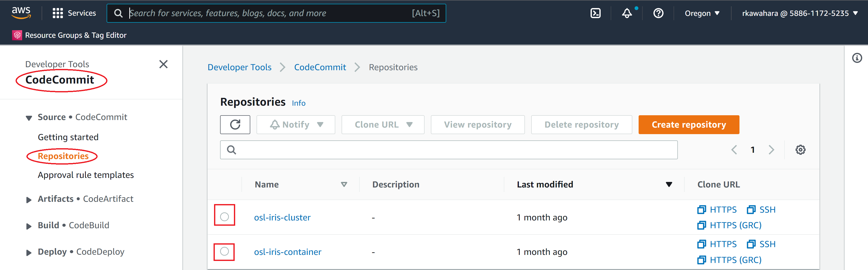Open the osl-iris-container repository link
Screen dimensions: 868x270
[287, 252]
